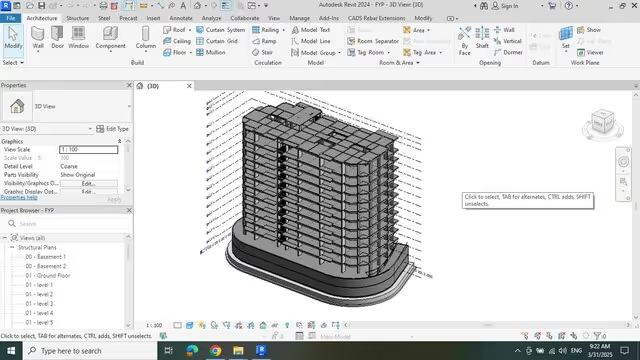The height and width of the screenshot is (360, 640).
Task: Click the Model Text tool
Action: click(x=311, y=30)
